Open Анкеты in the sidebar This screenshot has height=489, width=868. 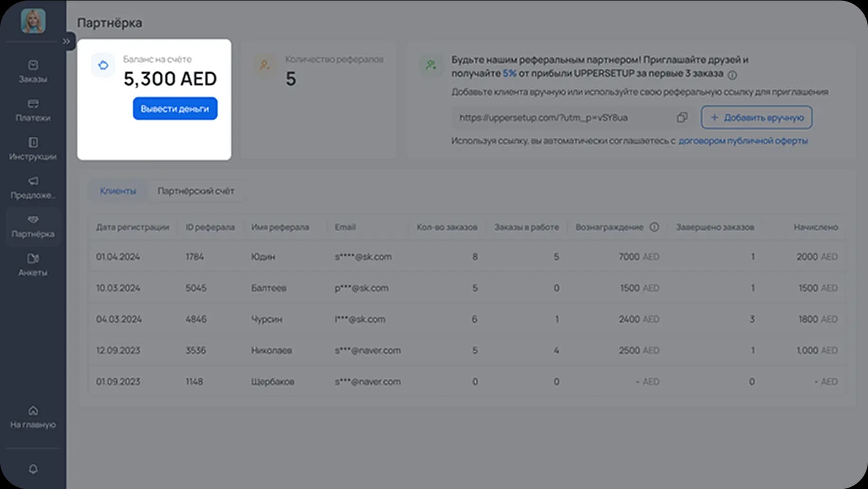[33, 265]
